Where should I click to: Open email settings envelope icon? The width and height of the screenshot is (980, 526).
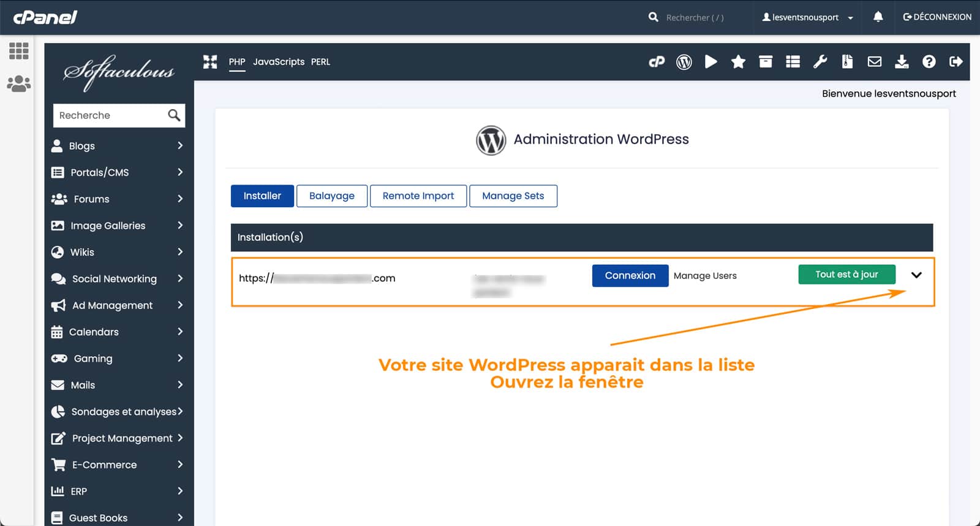pyautogui.click(x=875, y=61)
